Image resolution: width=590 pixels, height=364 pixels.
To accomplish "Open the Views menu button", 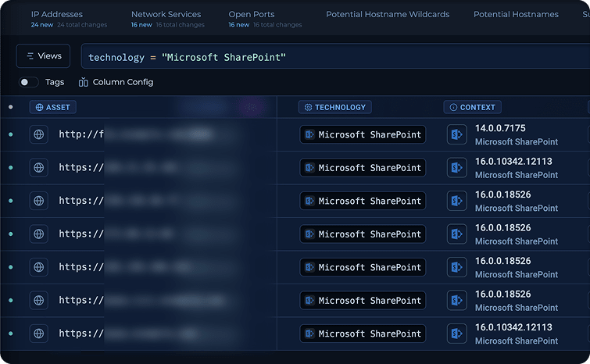I will click(43, 56).
